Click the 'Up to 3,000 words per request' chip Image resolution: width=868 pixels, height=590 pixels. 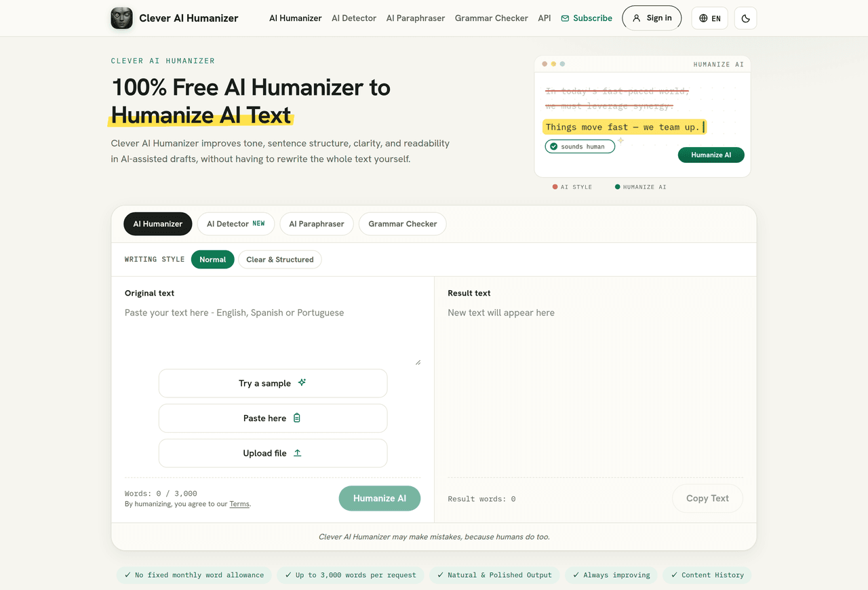click(351, 575)
